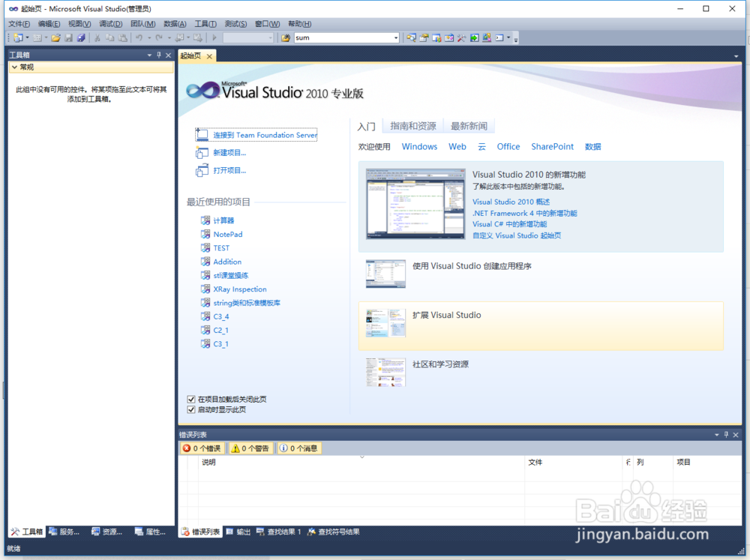Screen dimensions: 750x560
Task: Open the 调试(D) menu
Action: point(110,24)
